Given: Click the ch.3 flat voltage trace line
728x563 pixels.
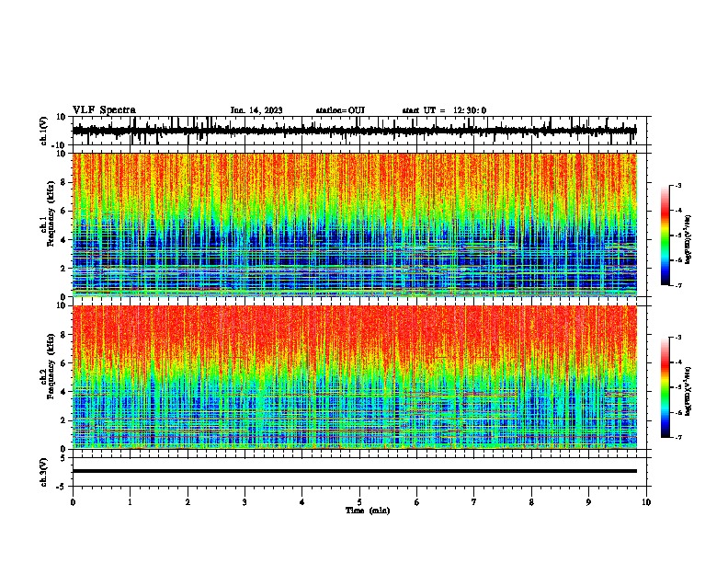Looking at the screenshot, I should pyautogui.click(x=354, y=471).
